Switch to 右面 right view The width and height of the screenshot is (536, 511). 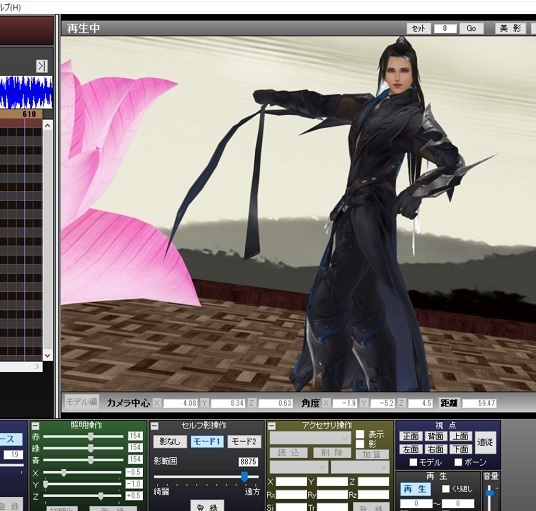pyautogui.click(x=436, y=449)
